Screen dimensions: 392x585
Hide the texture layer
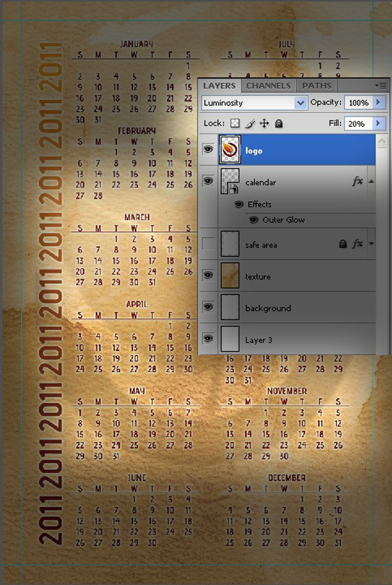[209, 275]
